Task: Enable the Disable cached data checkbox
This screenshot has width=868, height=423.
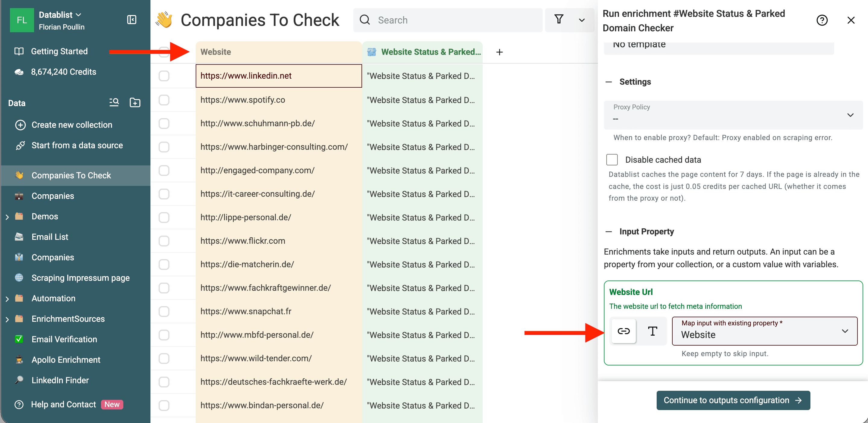Action: tap(611, 160)
